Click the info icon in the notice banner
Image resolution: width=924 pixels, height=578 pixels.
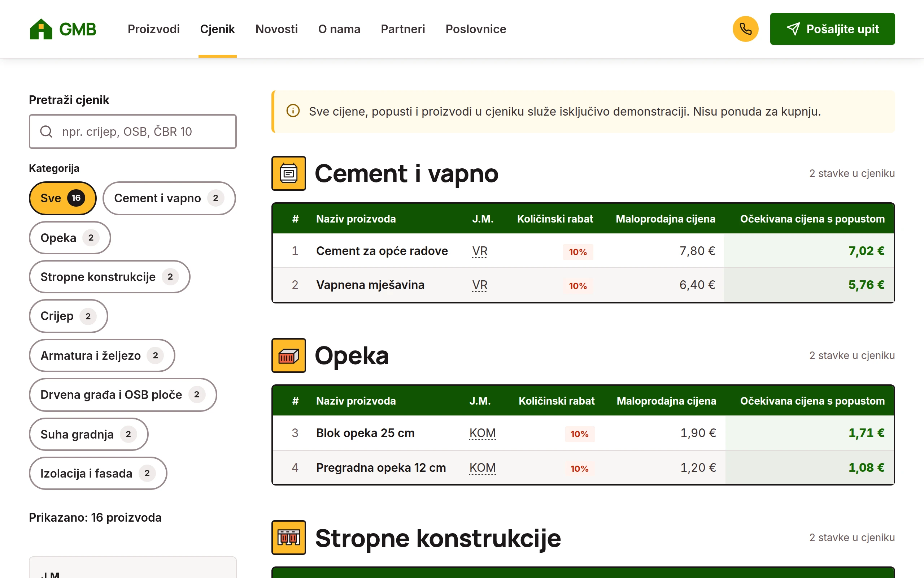(x=293, y=111)
